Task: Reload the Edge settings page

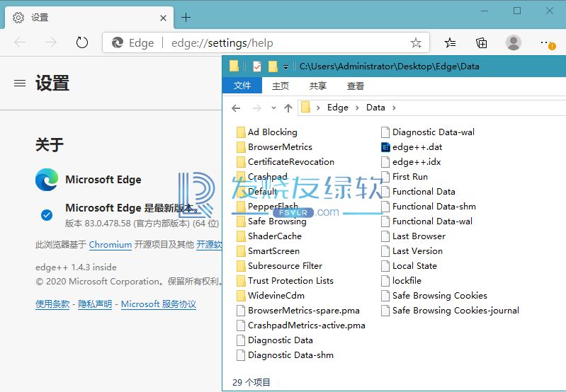Action: (82, 42)
